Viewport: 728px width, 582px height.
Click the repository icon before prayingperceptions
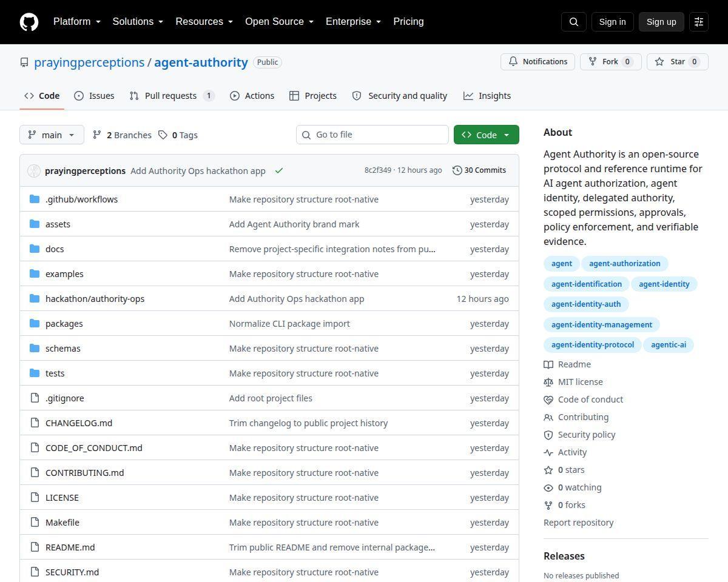pyautogui.click(x=24, y=62)
